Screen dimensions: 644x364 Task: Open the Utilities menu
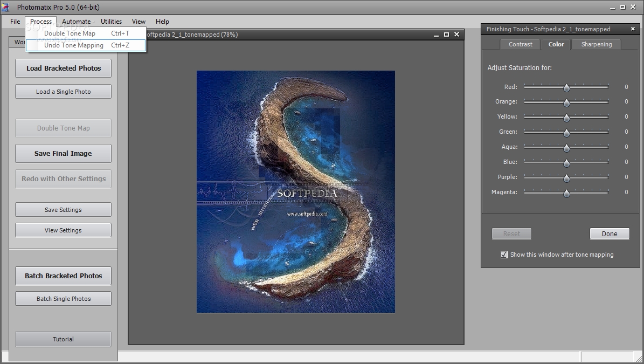[111, 22]
